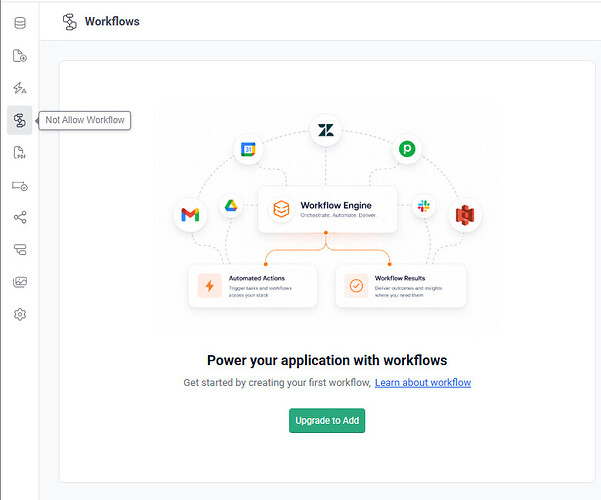Screen dimensions: 601x500
Task: Open the database icon in the sidebar
Action: click(20, 23)
